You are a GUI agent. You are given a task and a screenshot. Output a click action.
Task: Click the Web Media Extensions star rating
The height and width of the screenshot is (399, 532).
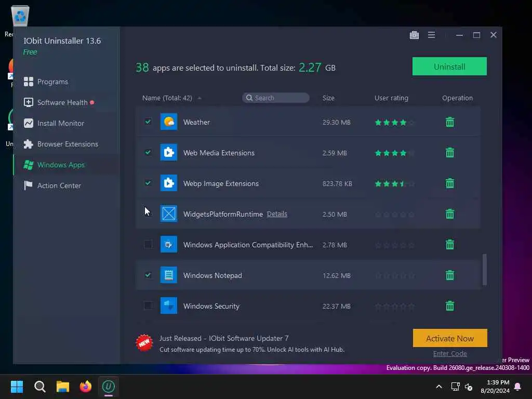394,153
